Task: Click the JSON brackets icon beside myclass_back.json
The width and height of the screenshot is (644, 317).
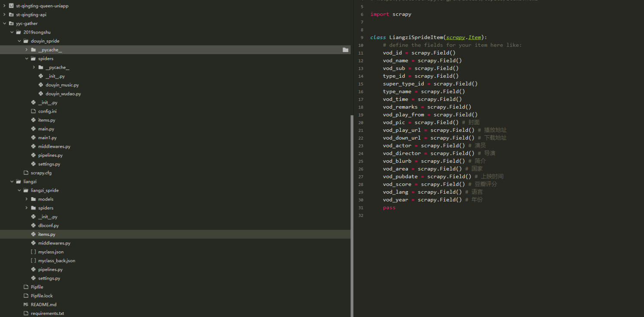Action: (33, 261)
